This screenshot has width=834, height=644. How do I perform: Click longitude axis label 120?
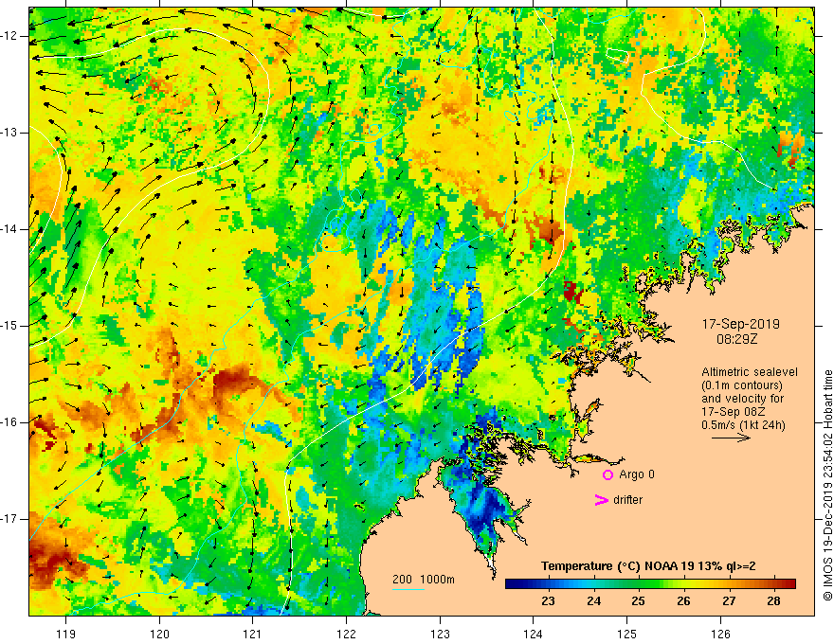[159, 634]
